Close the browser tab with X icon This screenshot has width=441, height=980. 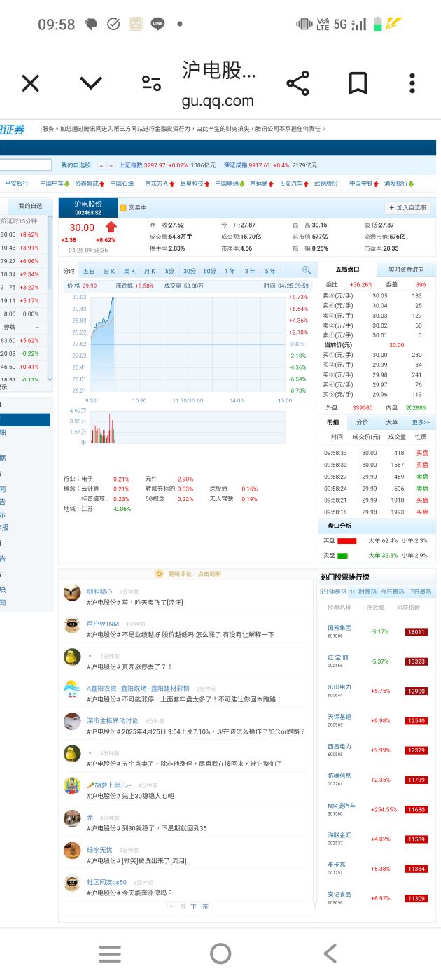[x=30, y=84]
